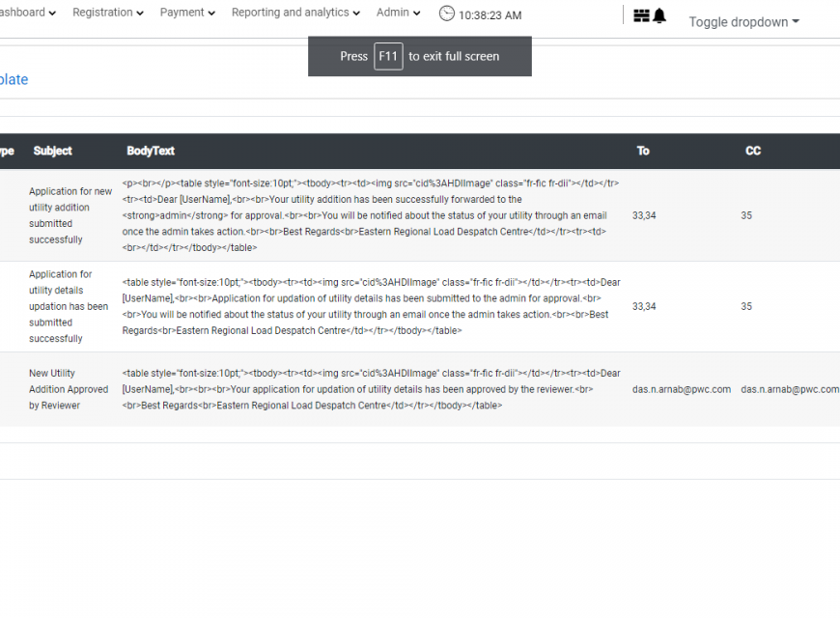This screenshot has height=618, width=840.
Task: Click the clock icon beside the time
Action: pyautogui.click(x=446, y=14)
